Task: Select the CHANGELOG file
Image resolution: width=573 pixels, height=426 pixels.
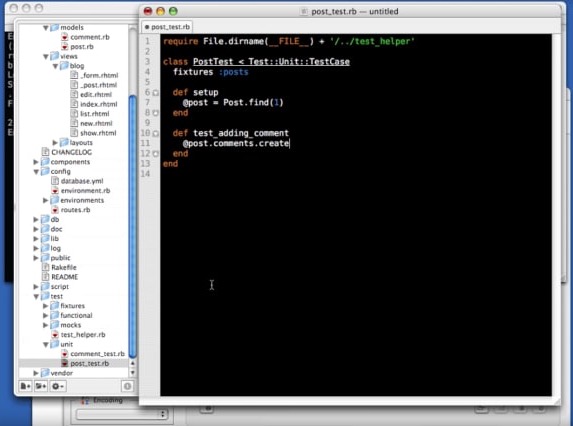Action: click(x=72, y=152)
